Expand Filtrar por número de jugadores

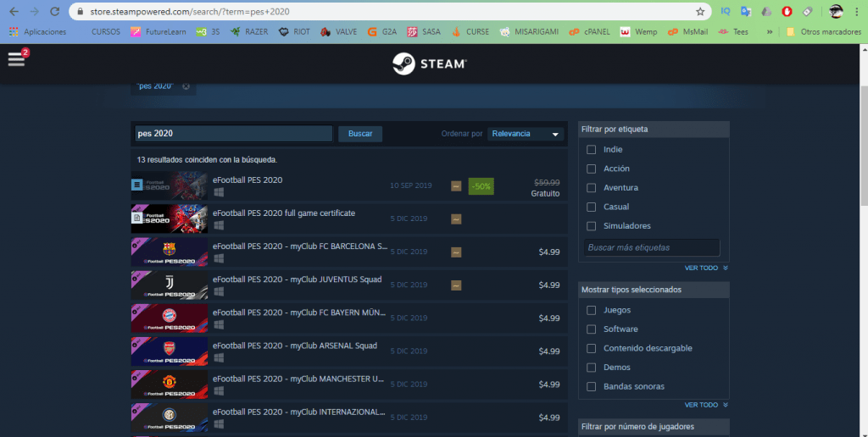point(654,427)
